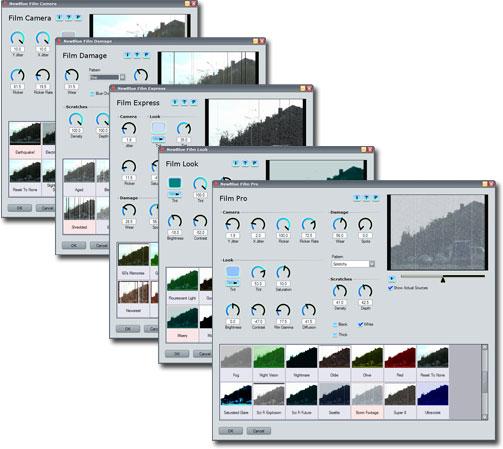Click the P button in Film Pro header
Image resolution: width=503 pixels, height=449 pixels.
point(376,198)
